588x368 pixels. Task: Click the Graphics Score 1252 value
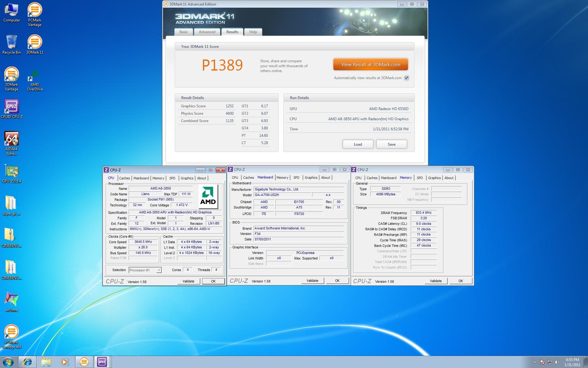[229, 106]
